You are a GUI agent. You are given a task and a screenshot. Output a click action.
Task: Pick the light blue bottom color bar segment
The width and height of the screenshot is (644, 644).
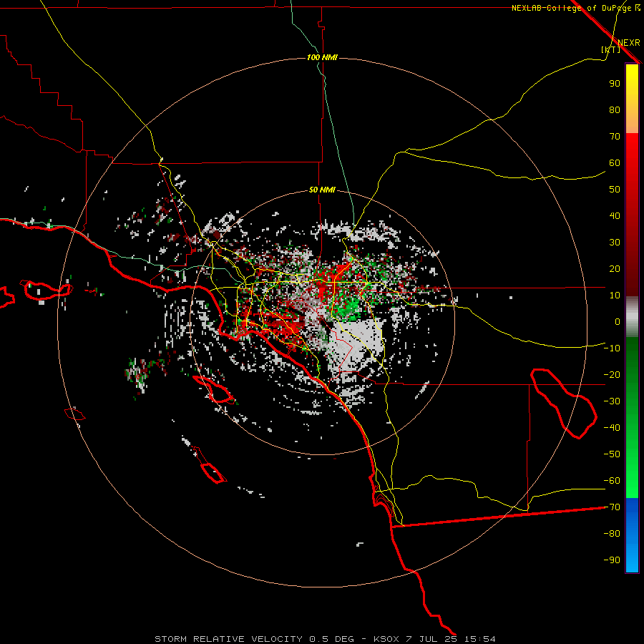pos(632,559)
